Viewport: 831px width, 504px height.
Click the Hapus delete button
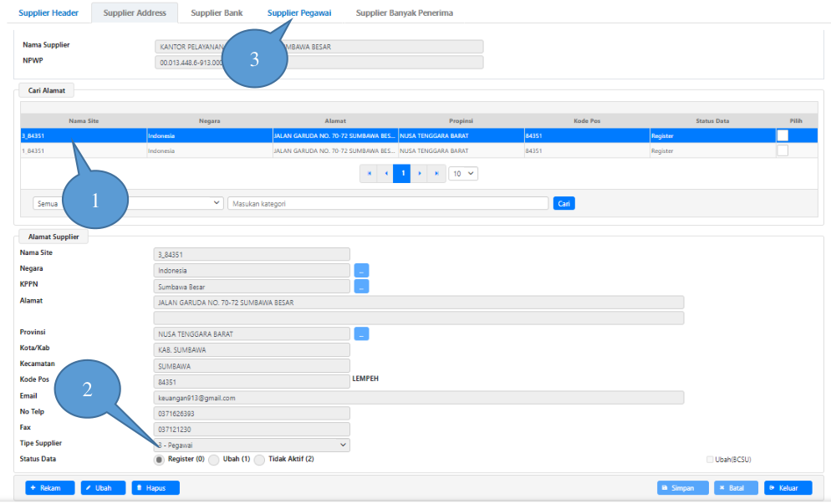tap(155, 487)
